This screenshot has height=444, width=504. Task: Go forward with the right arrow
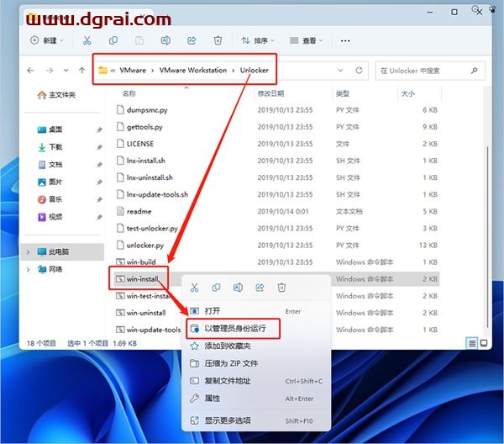tap(50, 70)
